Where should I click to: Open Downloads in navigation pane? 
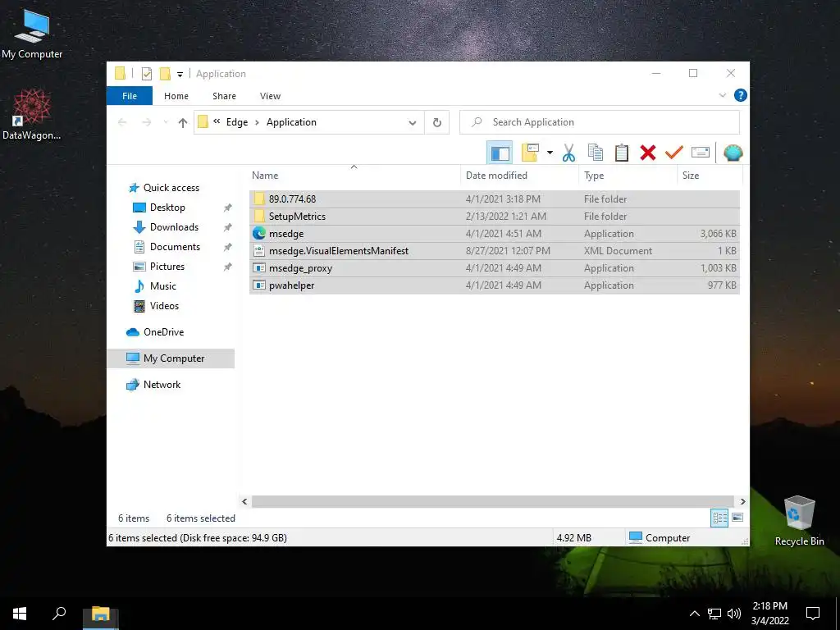pyautogui.click(x=174, y=227)
